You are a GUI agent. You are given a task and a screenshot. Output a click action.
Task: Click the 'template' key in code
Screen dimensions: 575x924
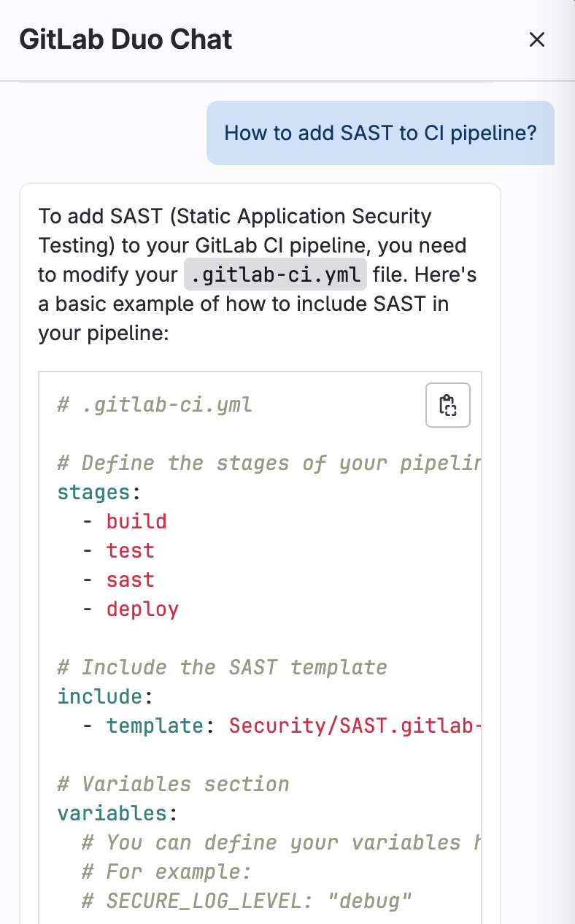(155, 725)
